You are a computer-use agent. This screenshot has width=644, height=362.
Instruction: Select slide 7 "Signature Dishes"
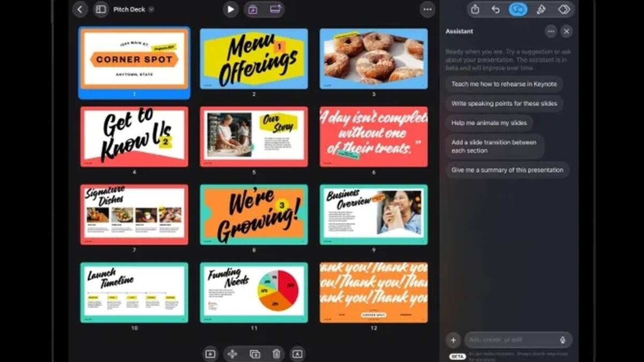click(134, 215)
